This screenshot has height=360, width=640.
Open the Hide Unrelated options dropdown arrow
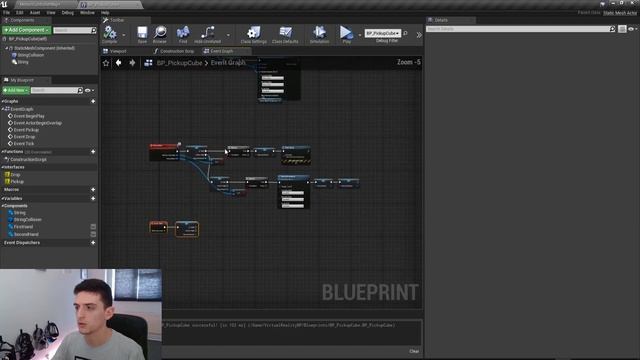click(228, 35)
